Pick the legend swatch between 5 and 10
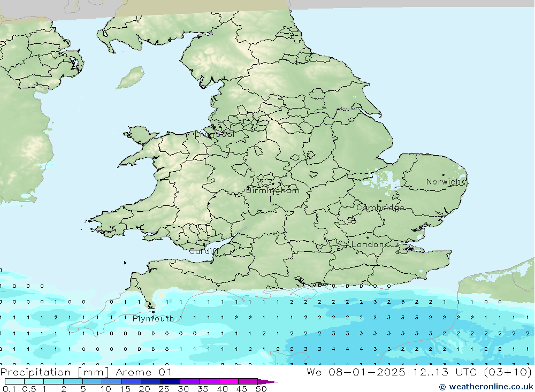 [x=93, y=381]
